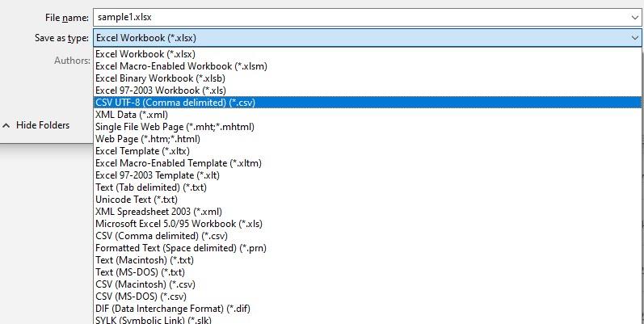Select Text (MS-DOS) (*.txt) format
This screenshot has height=324, width=644.
pyautogui.click(x=367, y=272)
